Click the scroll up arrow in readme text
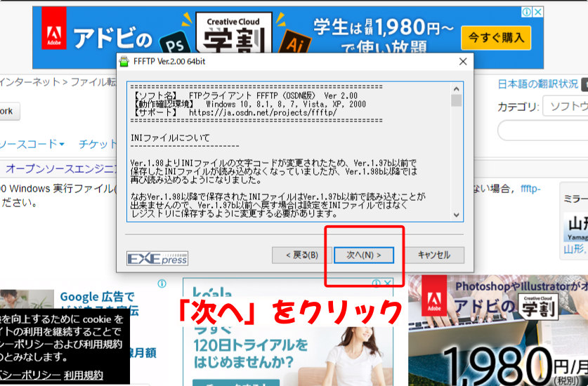Viewport: 588px width, 386px height. [x=456, y=89]
